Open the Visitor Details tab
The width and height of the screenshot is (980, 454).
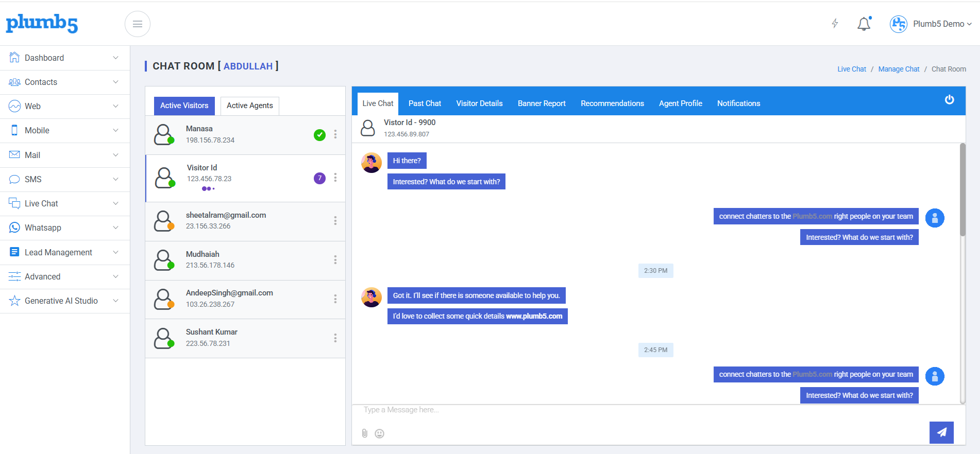click(479, 103)
